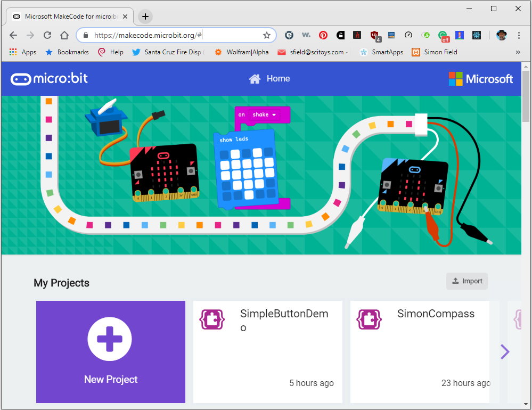Click the Microsoft logo
This screenshot has height=410, width=532.
(x=480, y=79)
